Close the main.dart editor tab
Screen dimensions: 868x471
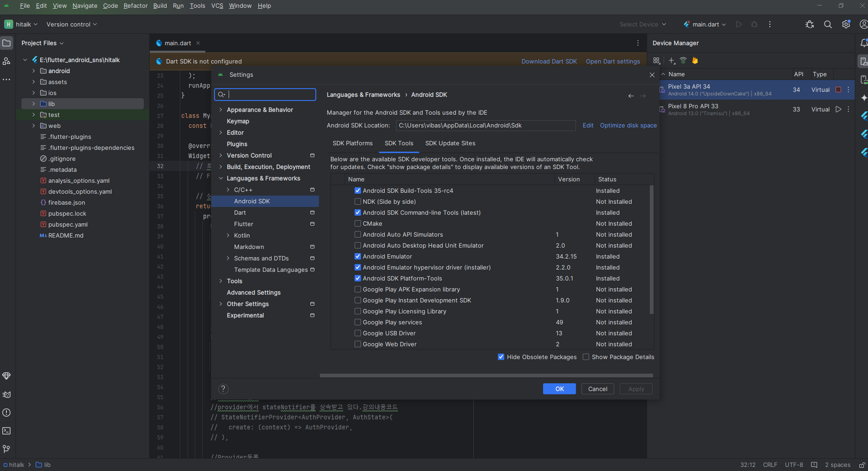pyautogui.click(x=198, y=43)
